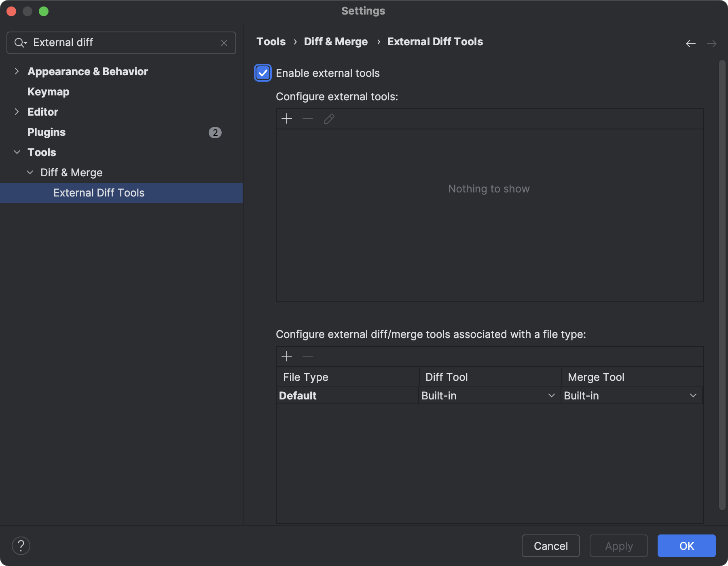Expand the Editor settings section
This screenshot has height=566, width=728.
[17, 112]
